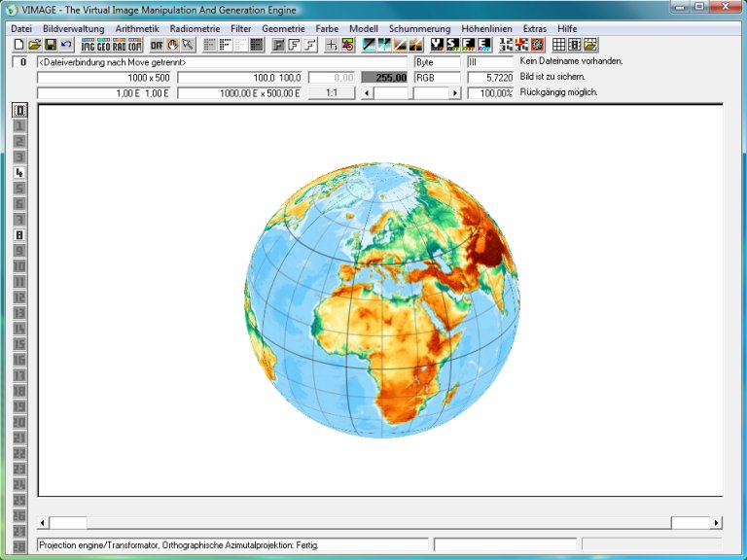Image resolution: width=747 pixels, height=560 pixels.
Task: Create a new image with blank page icon
Action: coord(18,45)
